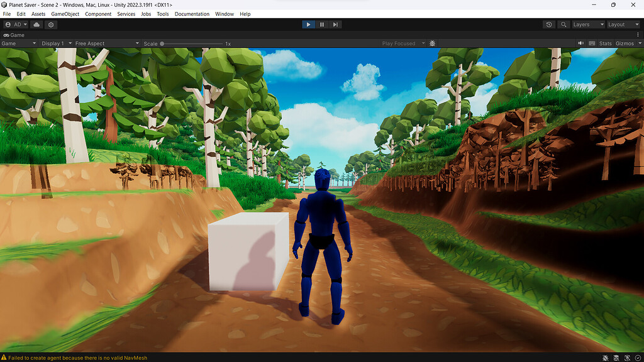
Task: Open the GameObject menu
Action: click(x=65, y=13)
